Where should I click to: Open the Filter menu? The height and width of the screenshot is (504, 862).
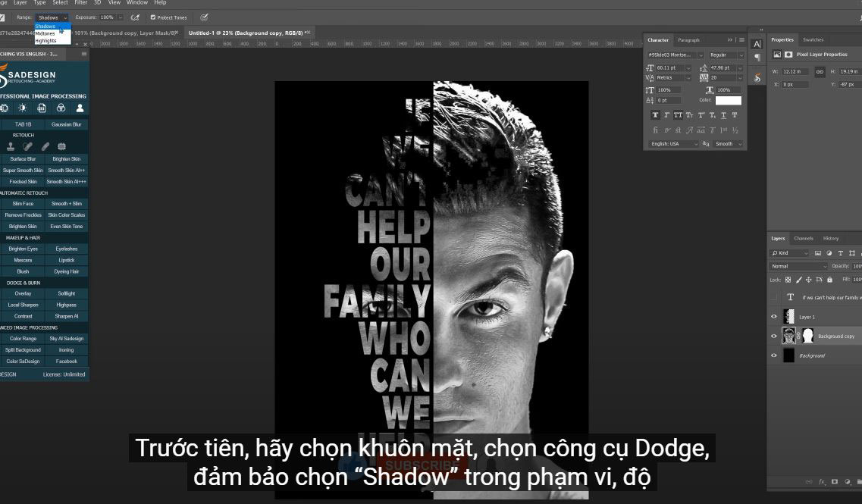point(80,3)
